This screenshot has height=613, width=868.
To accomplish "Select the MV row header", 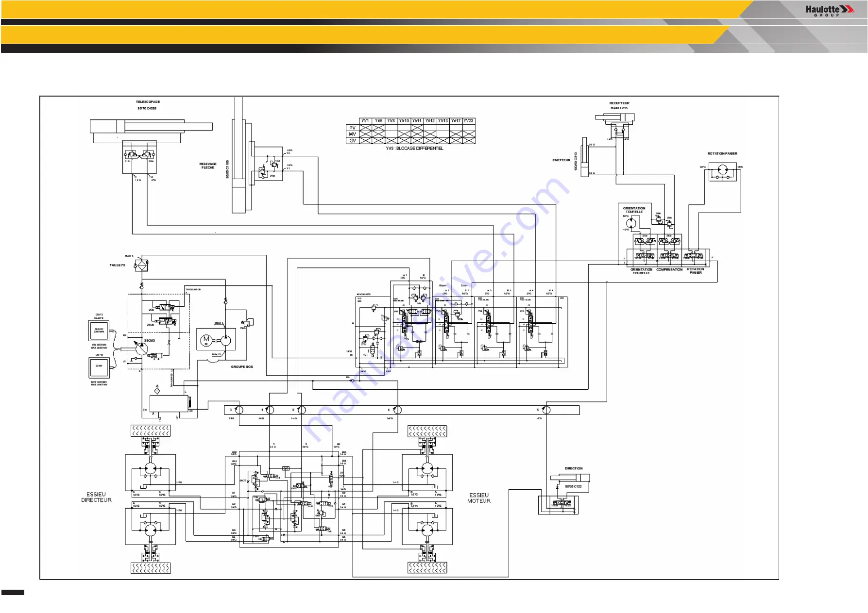I will tap(353, 134).
